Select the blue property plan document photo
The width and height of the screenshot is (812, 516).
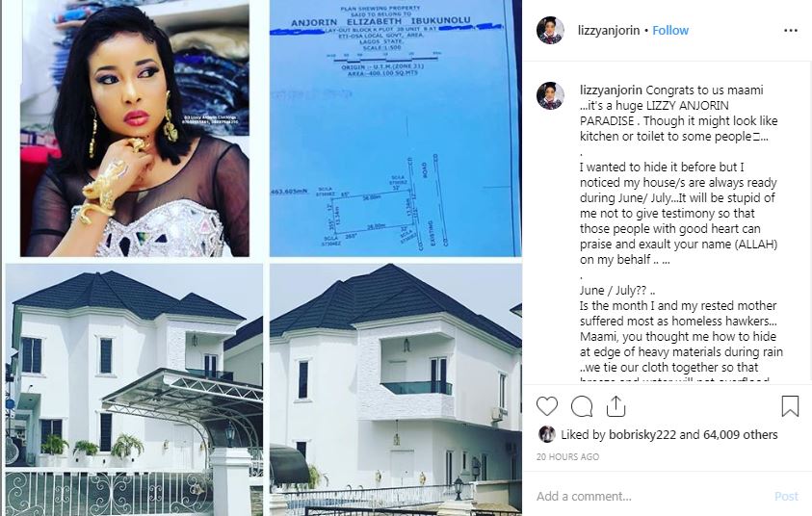coord(396,128)
